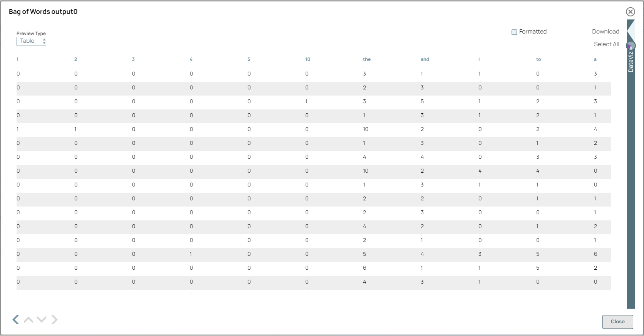Click the "a" column header
Screen dimensions: 644x336
click(595, 59)
